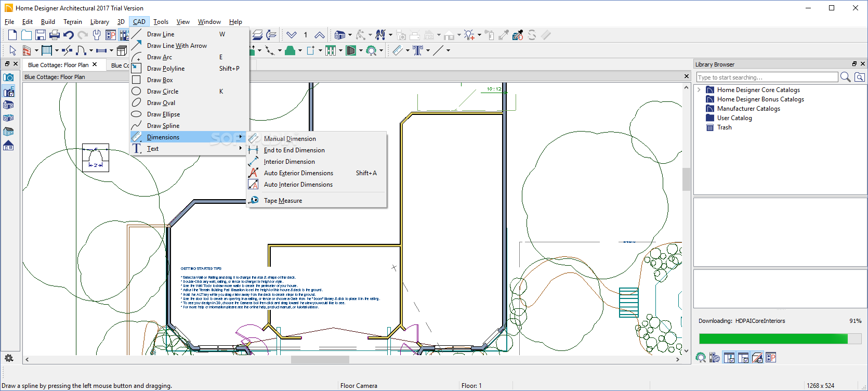This screenshot has height=391, width=868.
Task: Select the Text T tool in toolbar
Action: click(418, 50)
